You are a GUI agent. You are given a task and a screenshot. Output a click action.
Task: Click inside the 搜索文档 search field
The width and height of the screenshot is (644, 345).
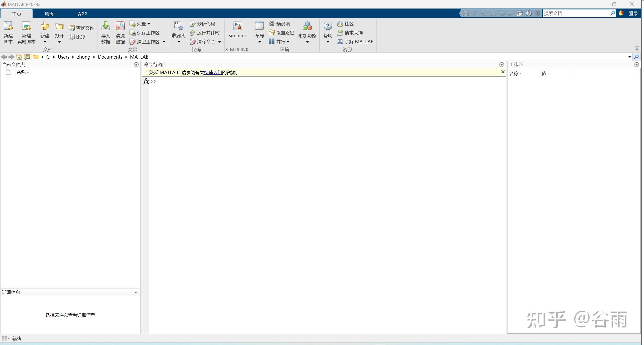coord(576,13)
